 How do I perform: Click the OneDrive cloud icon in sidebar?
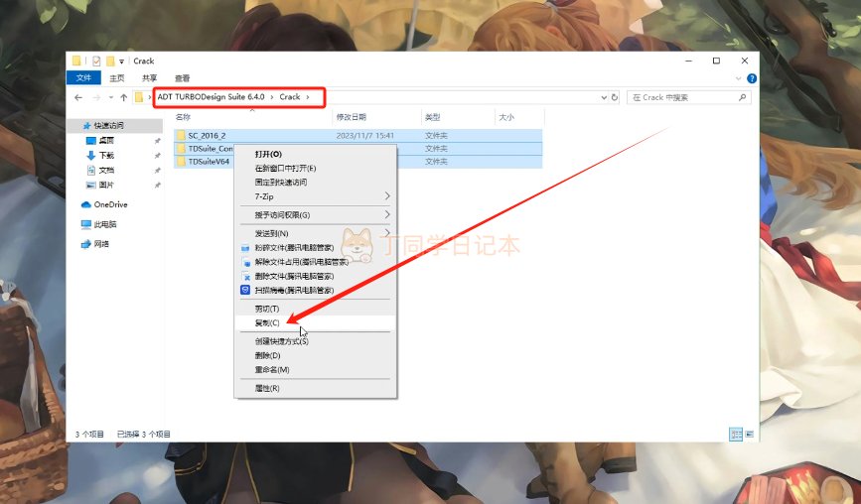[86, 204]
